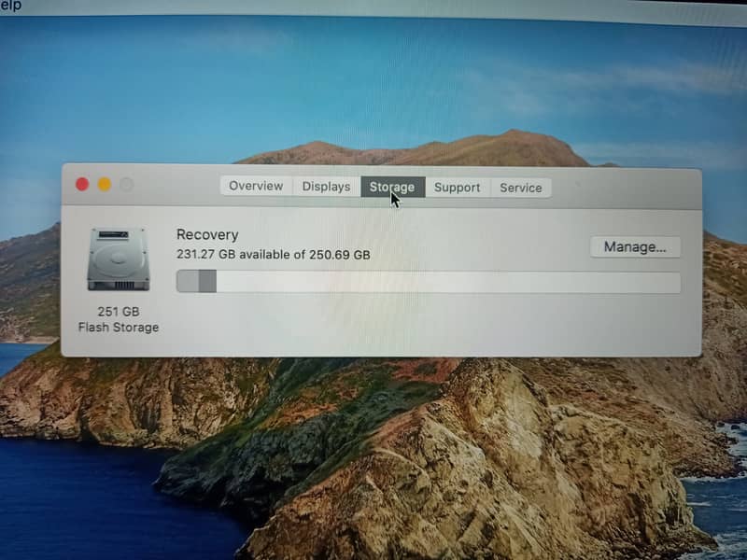Click the 251 GB label
This screenshot has width=747, height=560.
click(119, 312)
